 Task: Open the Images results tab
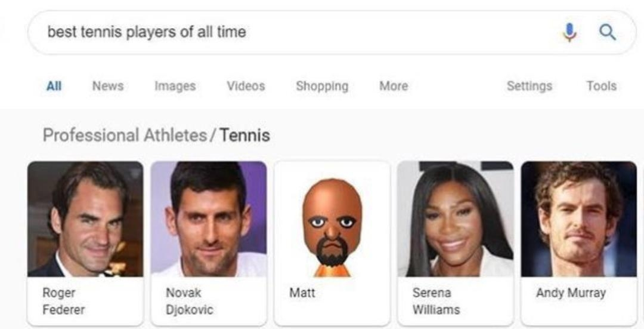(175, 86)
